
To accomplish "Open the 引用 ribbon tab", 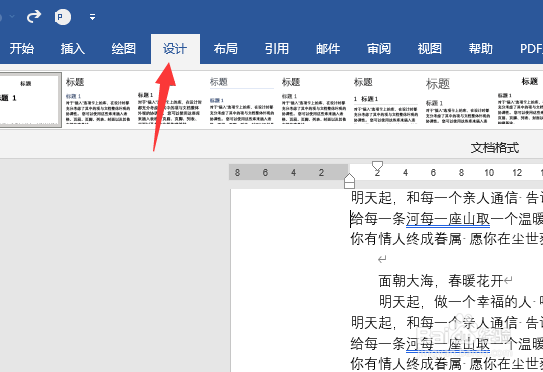I will [x=277, y=49].
